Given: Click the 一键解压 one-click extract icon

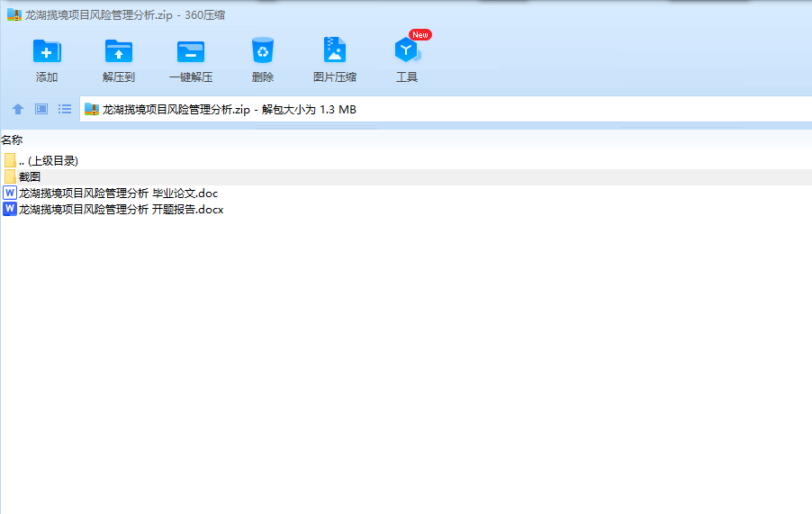Looking at the screenshot, I should 191,51.
